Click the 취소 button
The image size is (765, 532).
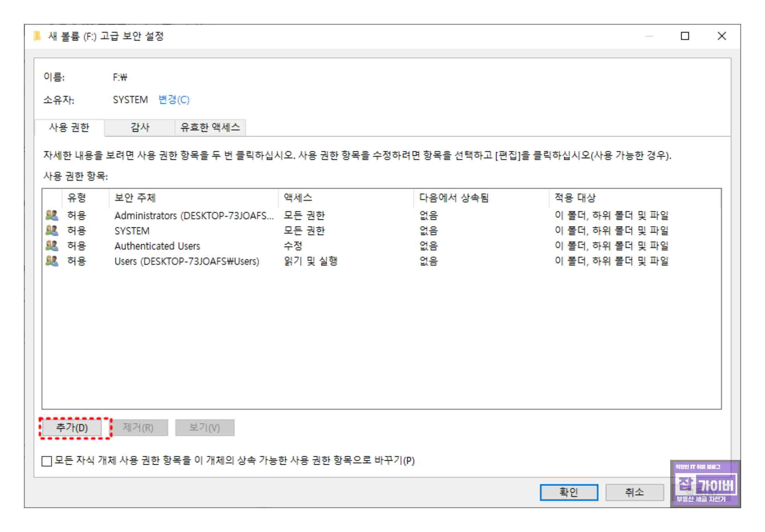click(x=634, y=492)
